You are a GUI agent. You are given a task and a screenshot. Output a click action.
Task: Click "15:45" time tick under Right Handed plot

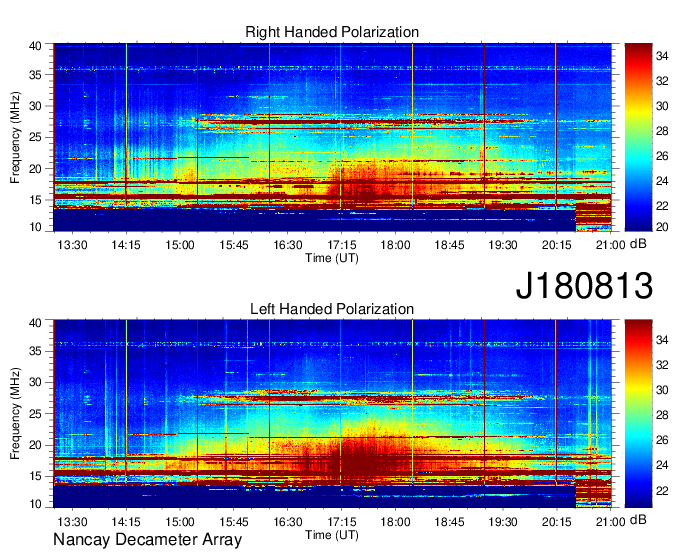click(234, 245)
